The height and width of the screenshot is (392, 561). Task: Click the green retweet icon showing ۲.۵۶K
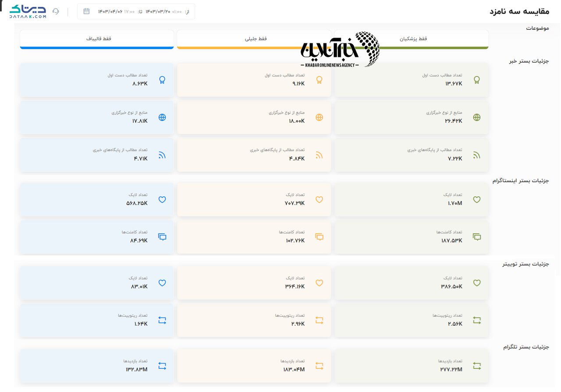pyautogui.click(x=477, y=320)
